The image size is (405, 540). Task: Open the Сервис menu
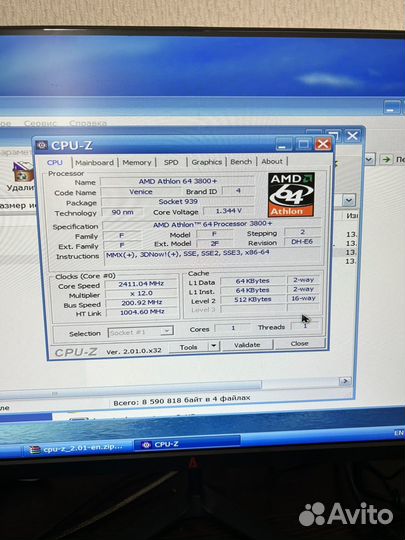coord(40,123)
